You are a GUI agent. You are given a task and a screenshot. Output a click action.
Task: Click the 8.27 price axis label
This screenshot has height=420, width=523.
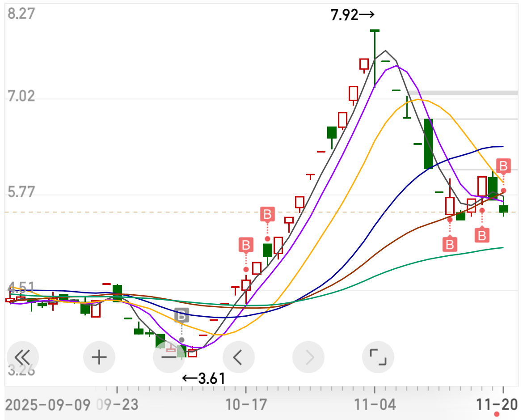pyautogui.click(x=21, y=14)
